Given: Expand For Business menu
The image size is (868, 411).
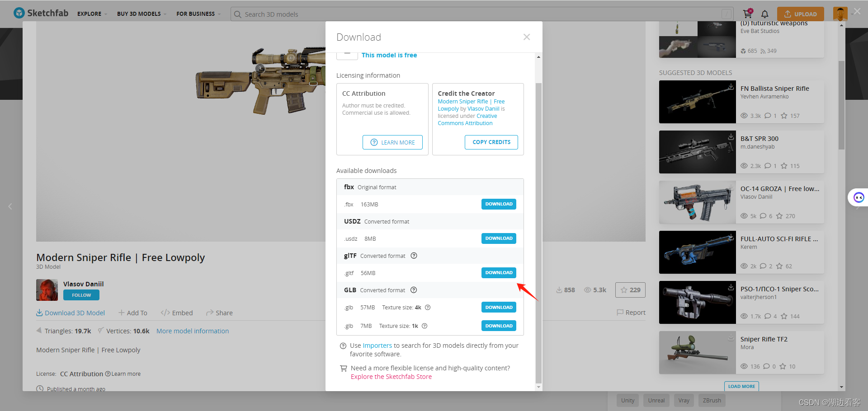Looking at the screenshot, I should (x=198, y=14).
